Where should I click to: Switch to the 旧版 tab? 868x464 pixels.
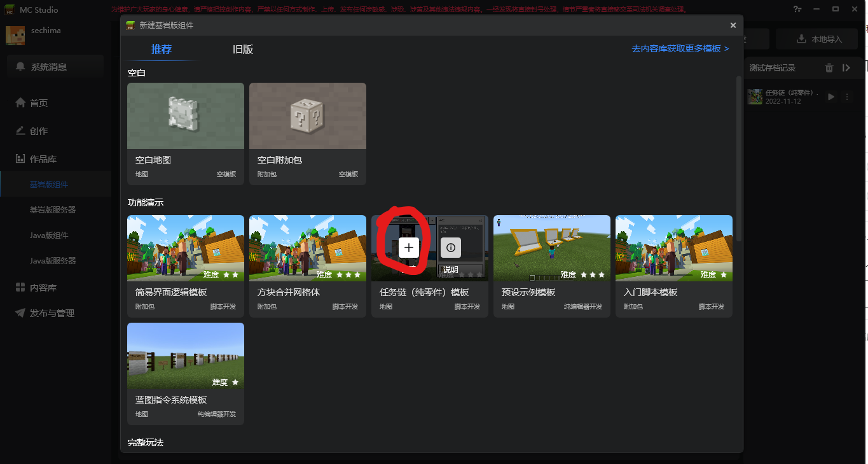coord(243,50)
